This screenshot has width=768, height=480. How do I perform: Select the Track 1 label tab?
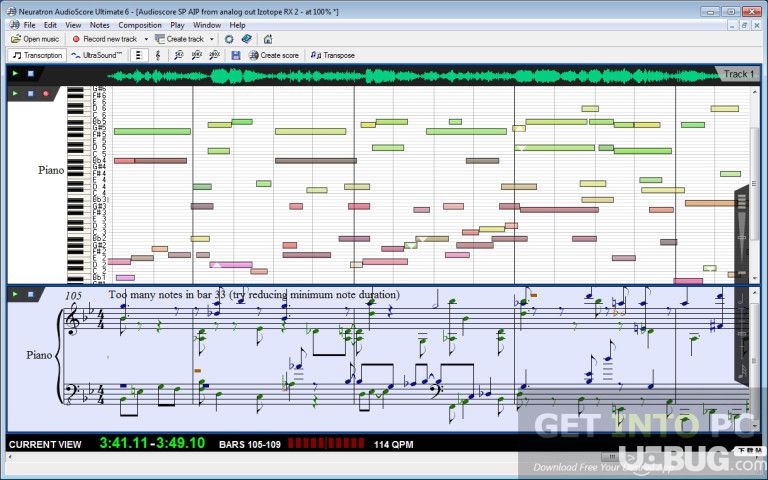pos(738,74)
